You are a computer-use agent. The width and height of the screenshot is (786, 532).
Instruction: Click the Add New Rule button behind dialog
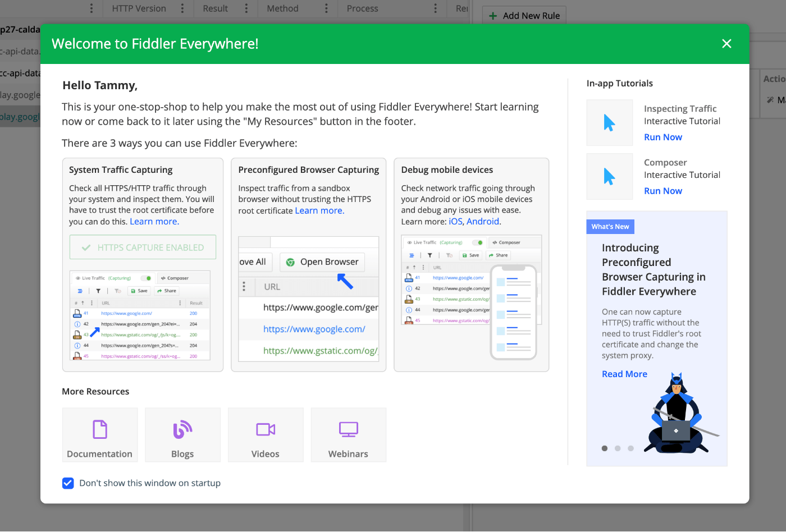[x=524, y=16]
